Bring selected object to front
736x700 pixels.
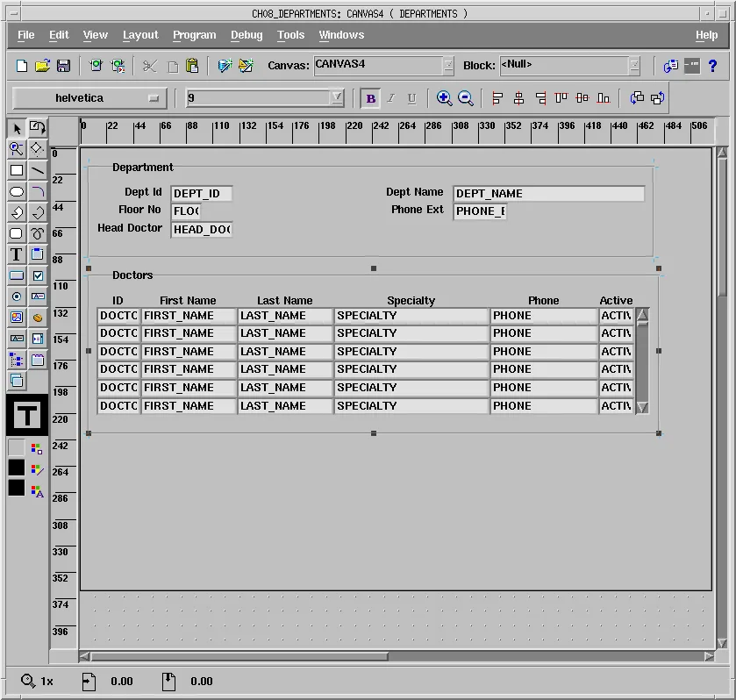click(x=637, y=98)
